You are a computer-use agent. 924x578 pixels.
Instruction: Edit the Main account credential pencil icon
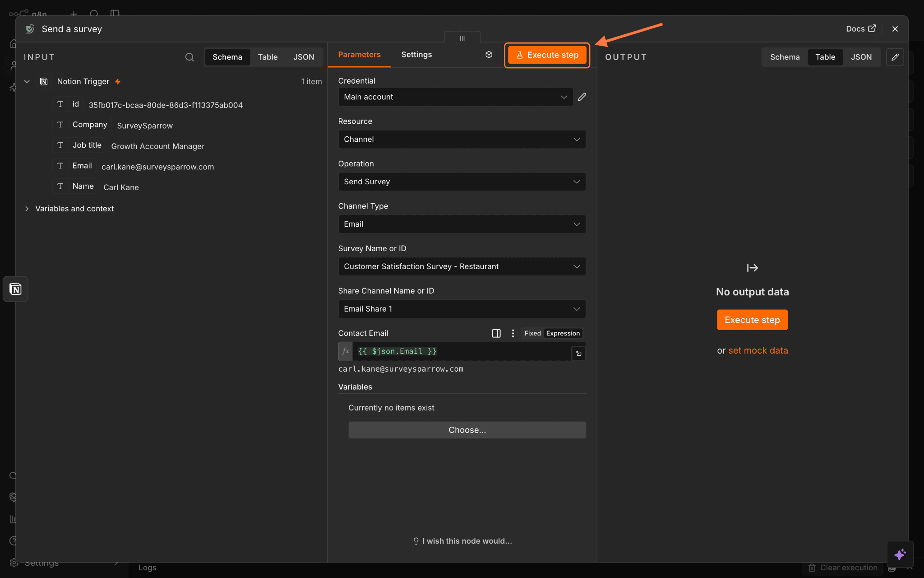coord(582,97)
